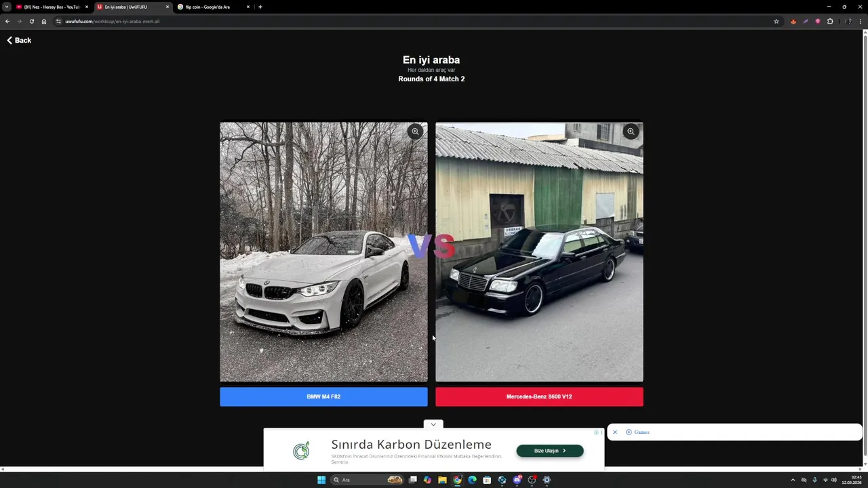Open the tab search dropdown
This screenshot has height=488, width=868.
(x=6, y=7)
